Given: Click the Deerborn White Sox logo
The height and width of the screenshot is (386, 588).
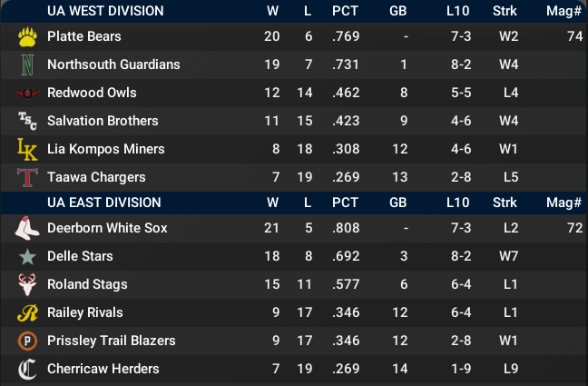Looking at the screenshot, I should click(27, 229).
